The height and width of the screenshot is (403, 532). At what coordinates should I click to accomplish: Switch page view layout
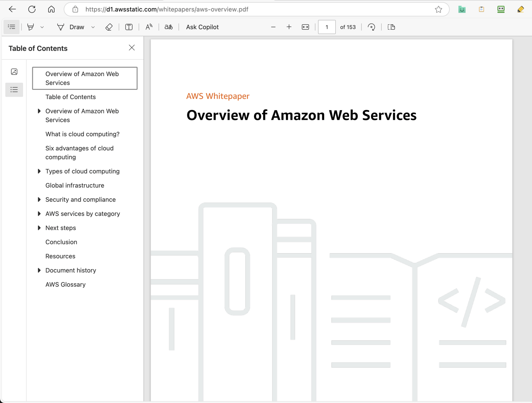[x=391, y=27]
